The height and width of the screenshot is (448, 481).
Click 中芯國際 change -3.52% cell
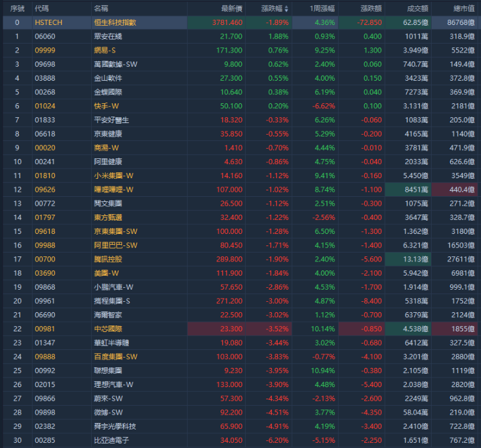269,329
